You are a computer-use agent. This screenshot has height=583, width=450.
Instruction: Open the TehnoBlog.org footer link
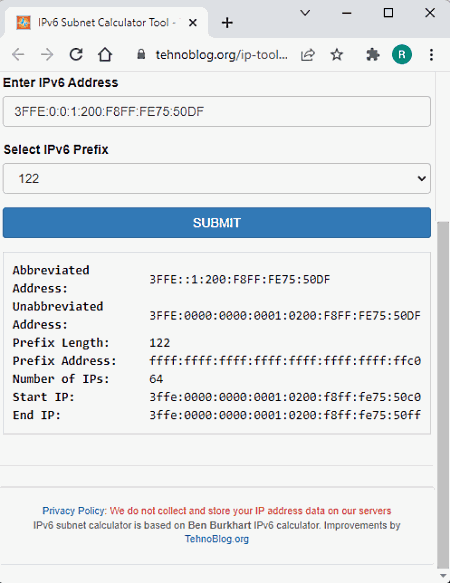(217, 539)
